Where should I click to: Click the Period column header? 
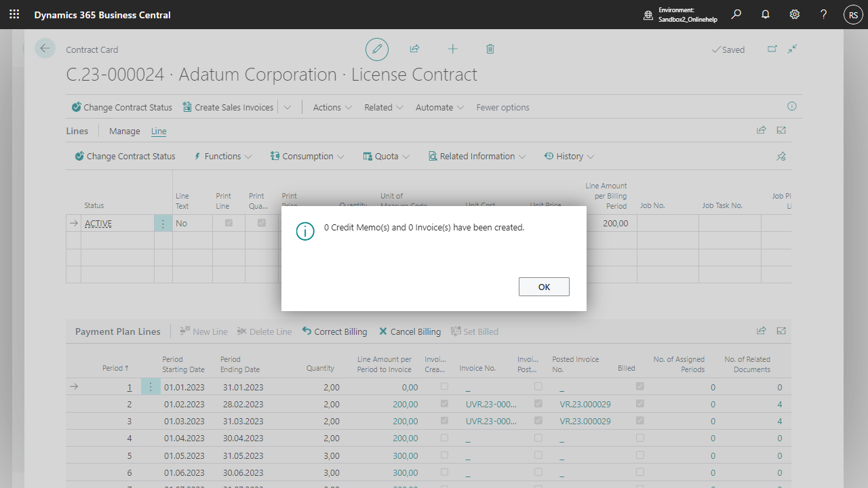point(113,368)
